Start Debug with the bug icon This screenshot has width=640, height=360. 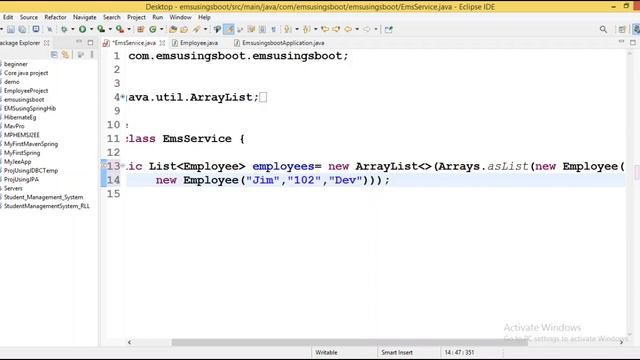coord(64,29)
